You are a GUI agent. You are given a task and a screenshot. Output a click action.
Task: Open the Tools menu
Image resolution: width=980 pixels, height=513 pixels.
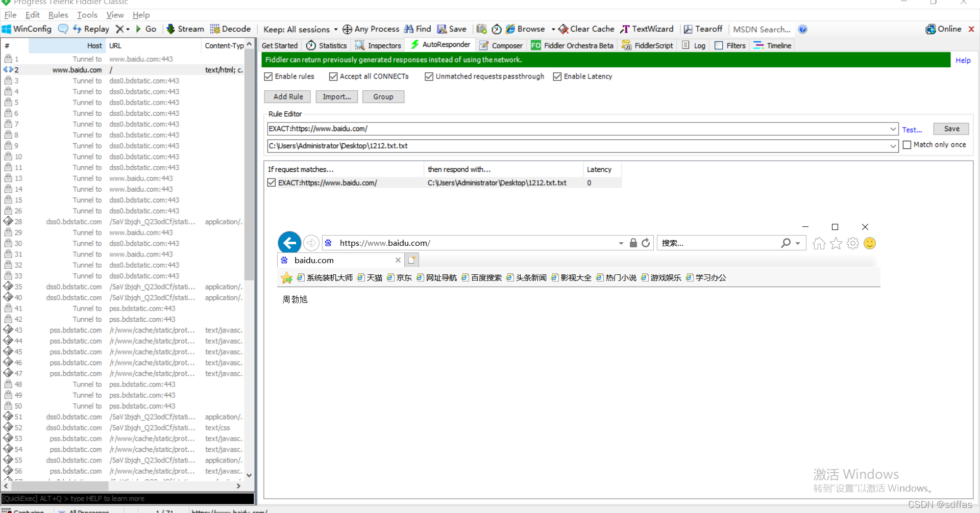87,15
